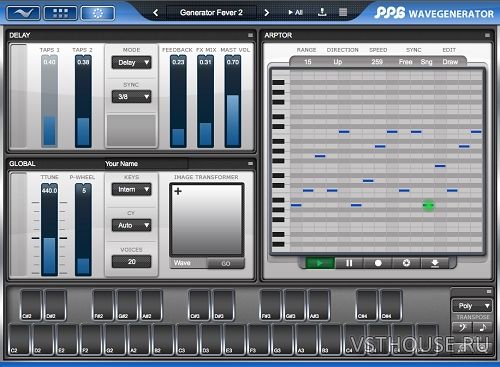Adjust the FX MIX slider
500x367 pixels.
pos(205,102)
